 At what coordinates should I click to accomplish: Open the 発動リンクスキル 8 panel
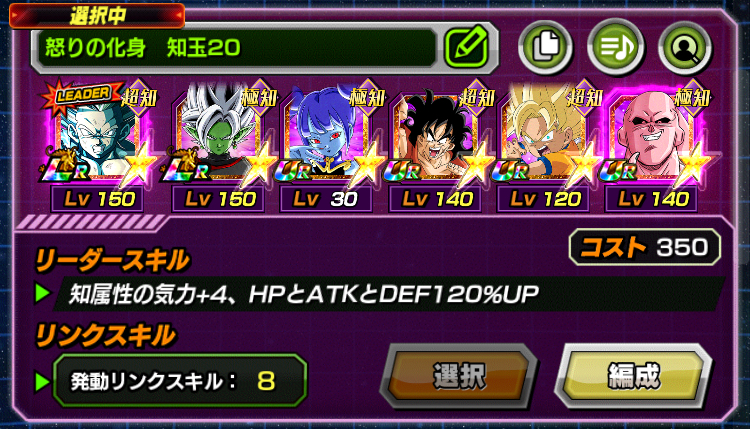coord(180,381)
